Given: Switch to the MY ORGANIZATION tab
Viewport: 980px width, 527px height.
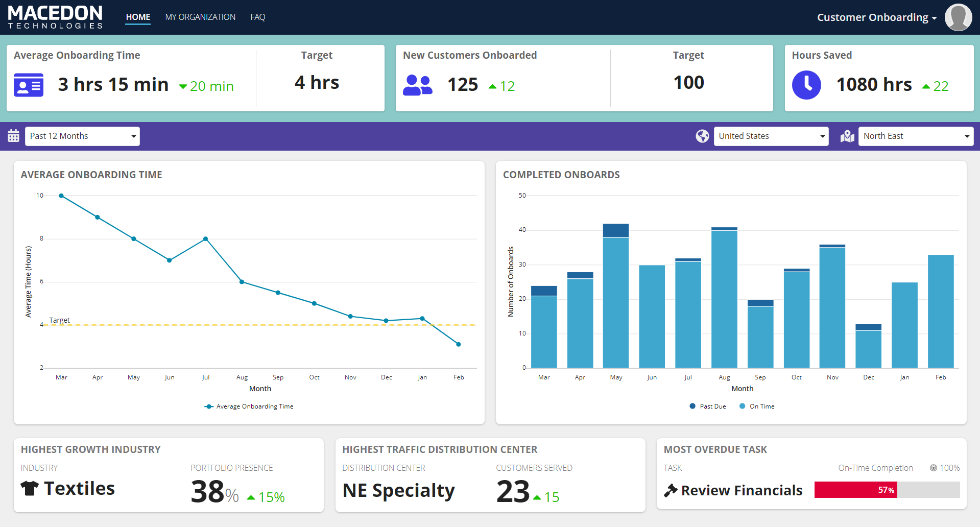Looking at the screenshot, I should (x=200, y=17).
